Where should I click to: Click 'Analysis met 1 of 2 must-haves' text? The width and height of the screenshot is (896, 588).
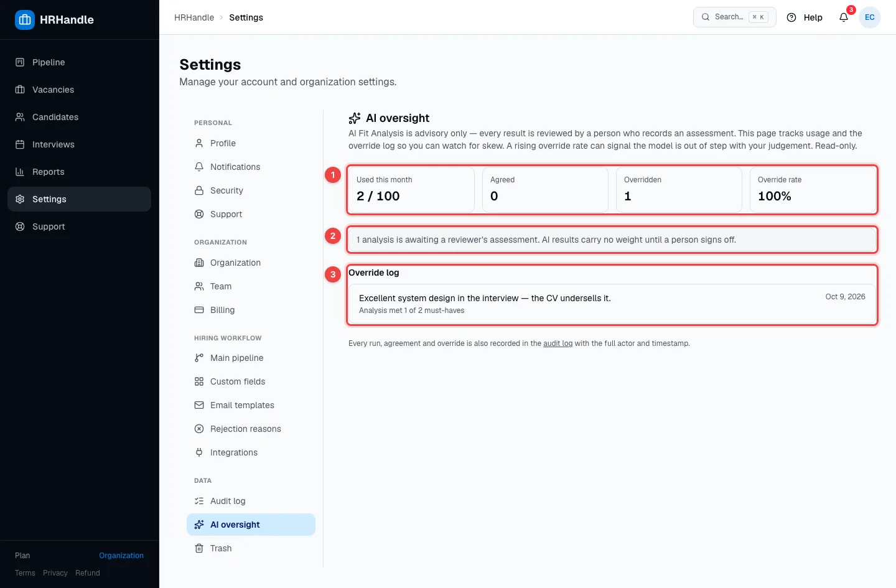412,310
